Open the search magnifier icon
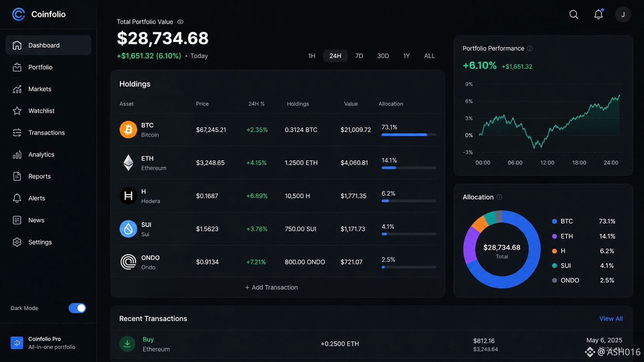Image resolution: width=644 pixels, height=362 pixels. [574, 15]
